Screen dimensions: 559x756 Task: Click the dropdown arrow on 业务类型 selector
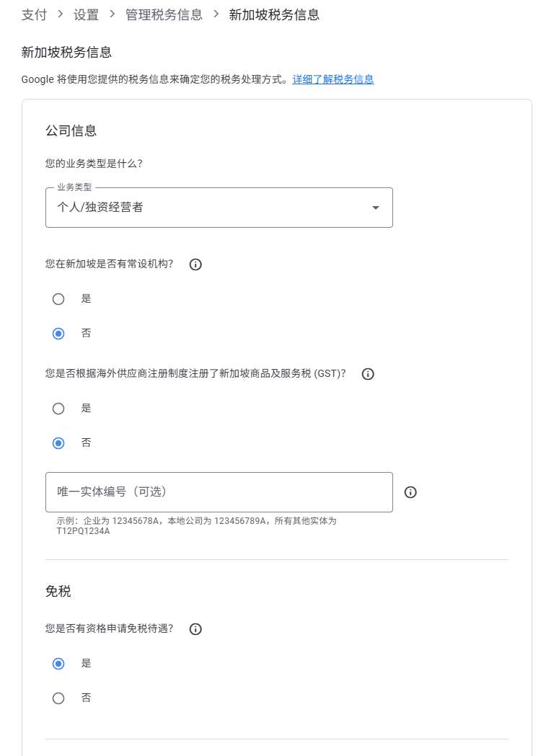(x=376, y=207)
